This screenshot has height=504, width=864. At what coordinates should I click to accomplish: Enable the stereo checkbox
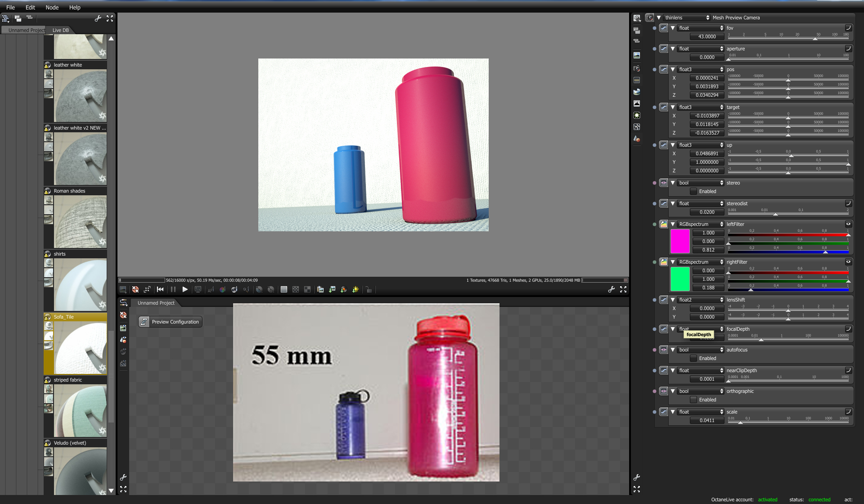point(693,192)
